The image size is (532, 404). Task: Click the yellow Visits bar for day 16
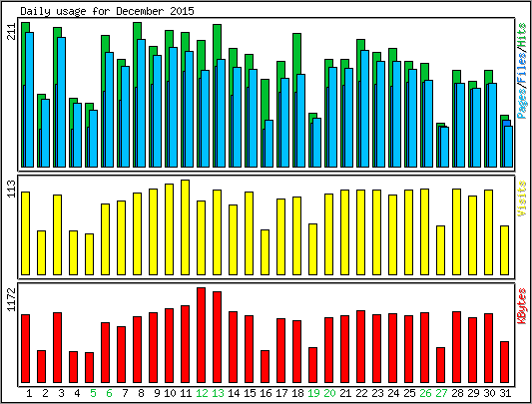pyautogui.click(x=265, y=252)
